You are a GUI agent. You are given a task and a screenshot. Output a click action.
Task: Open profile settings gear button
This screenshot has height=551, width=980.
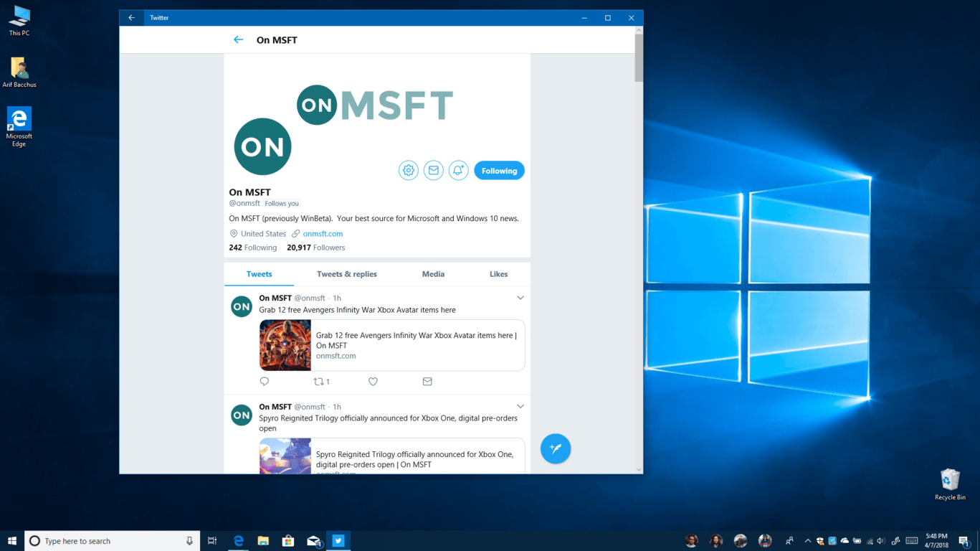tap(409, 170)
